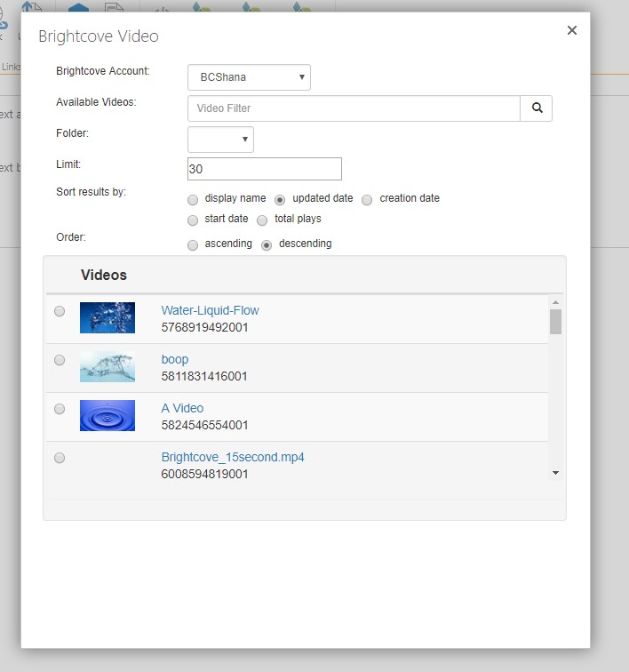
Task: Select the Water-Liquid-Flow video radio button
Action: (x=60, y=311)
